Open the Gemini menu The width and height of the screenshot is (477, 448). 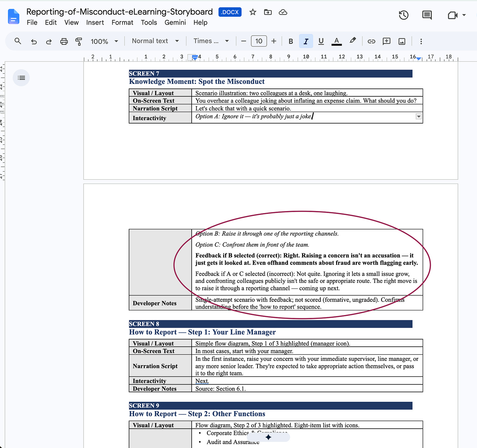pyautogui.click(x=175, y=22)
